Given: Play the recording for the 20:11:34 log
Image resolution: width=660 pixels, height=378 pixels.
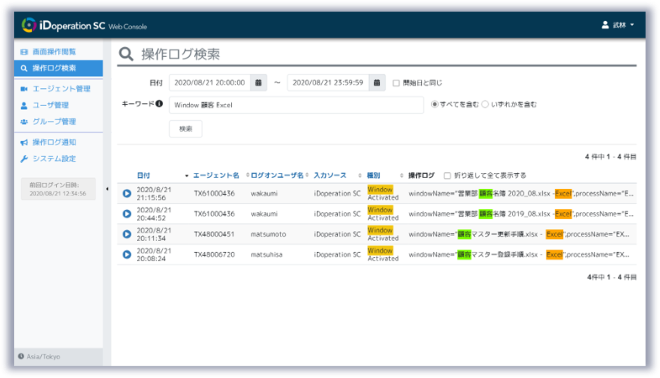Looking at the screenshot, I should pyautogui.click(x=127, y=234).
